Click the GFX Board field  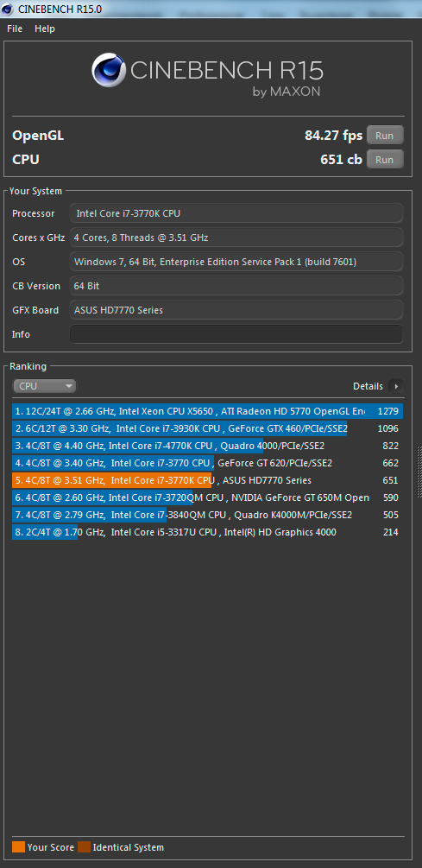tap(236, 310)
